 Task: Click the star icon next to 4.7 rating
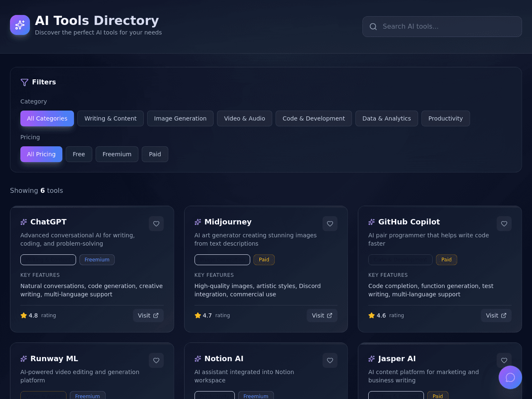[198, 315]
